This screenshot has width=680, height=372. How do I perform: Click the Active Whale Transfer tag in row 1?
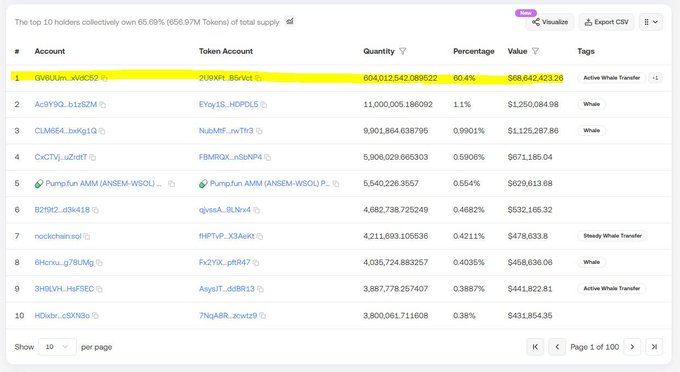(x=611, y=78)
